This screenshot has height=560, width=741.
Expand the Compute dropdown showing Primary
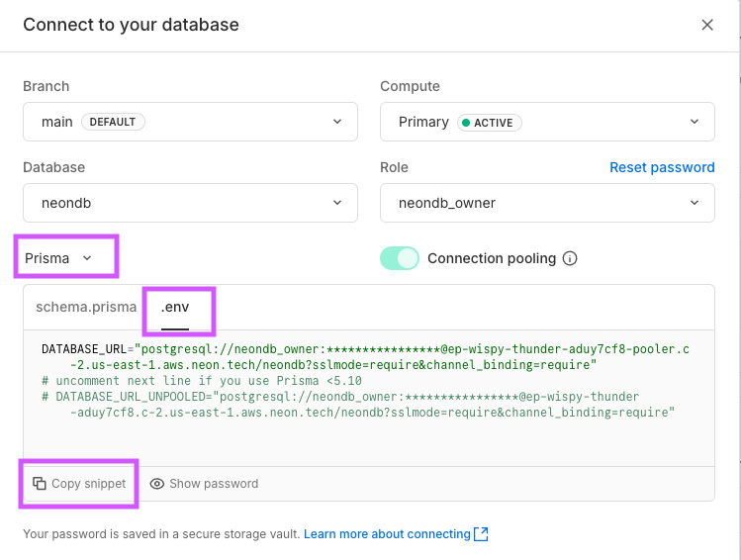[x=547, y=122]
